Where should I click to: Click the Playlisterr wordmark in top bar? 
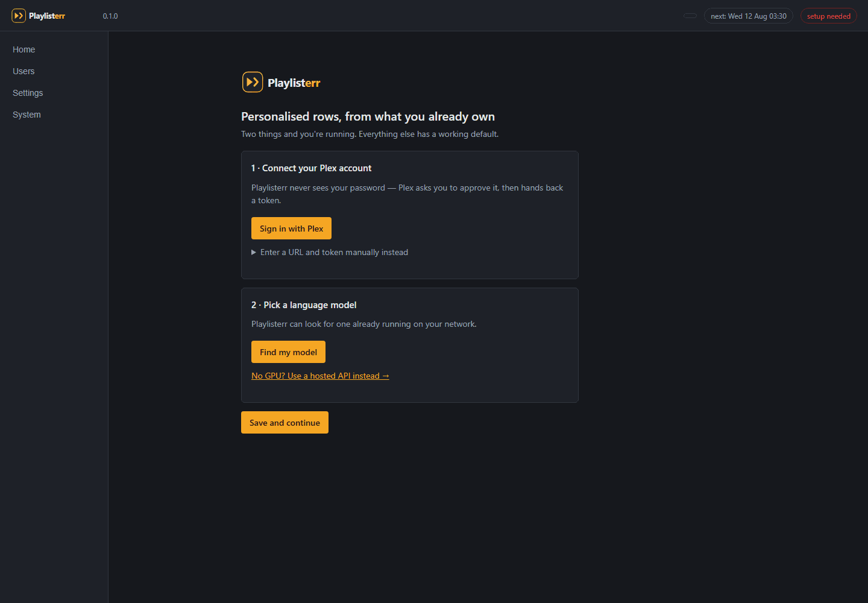[x=47, y=16]
